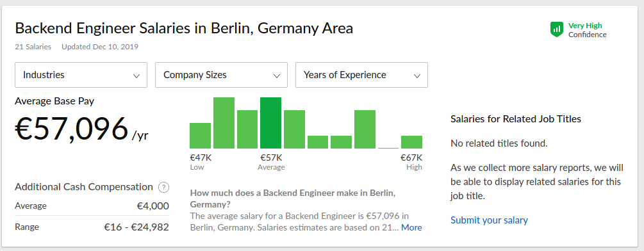Viewport: 644px width, 251px height.
Task: Click the Additional Cash Compensation heading
Action: (x=84, y=187)
